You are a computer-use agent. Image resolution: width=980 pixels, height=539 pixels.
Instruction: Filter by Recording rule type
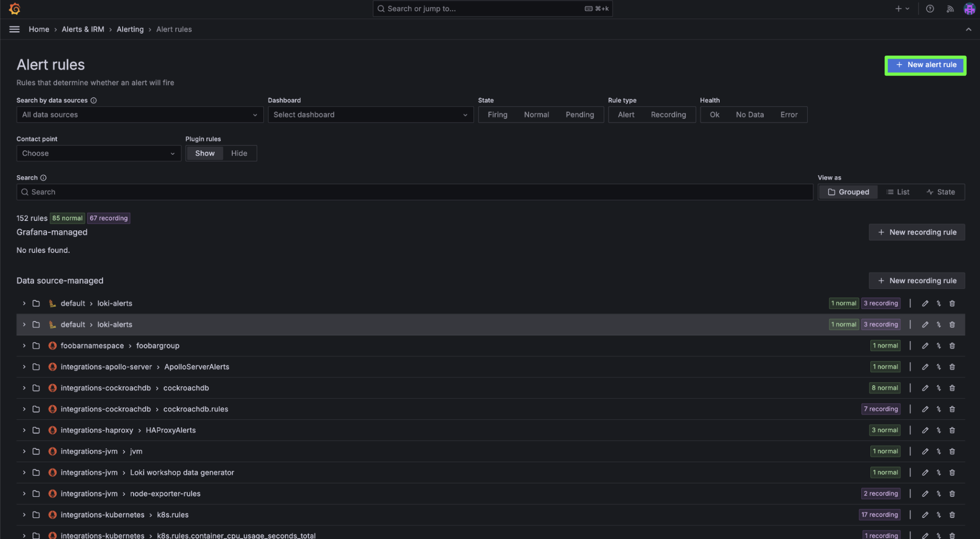click(x=668, y=115)
